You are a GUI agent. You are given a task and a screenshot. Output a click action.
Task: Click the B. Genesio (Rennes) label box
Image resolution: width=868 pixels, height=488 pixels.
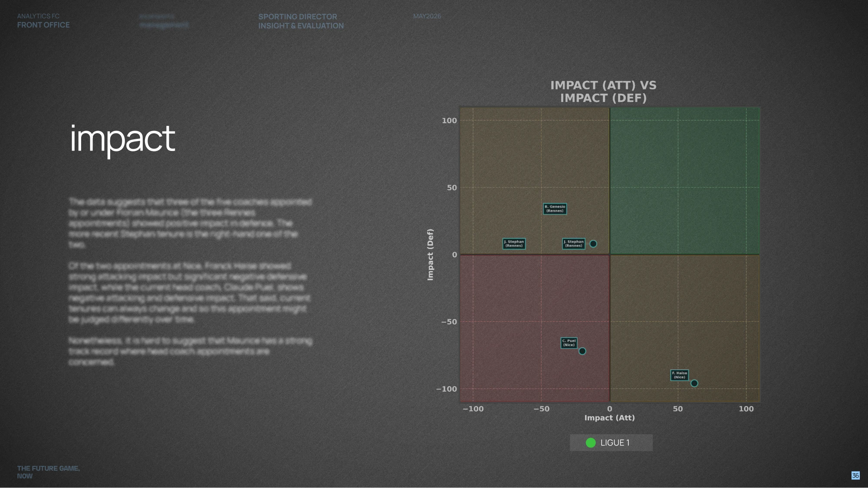pos(555,209)
